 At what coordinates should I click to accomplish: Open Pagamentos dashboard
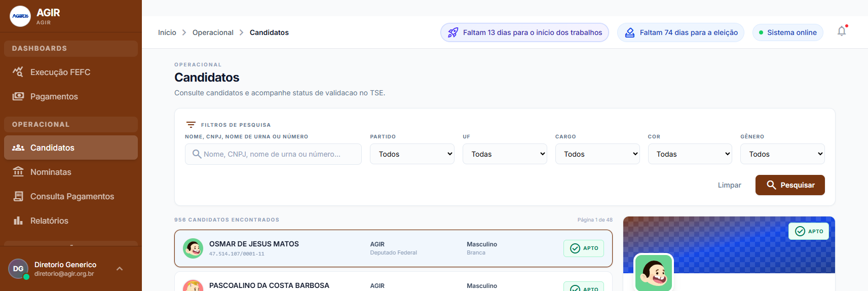click(x=71, y=96)
